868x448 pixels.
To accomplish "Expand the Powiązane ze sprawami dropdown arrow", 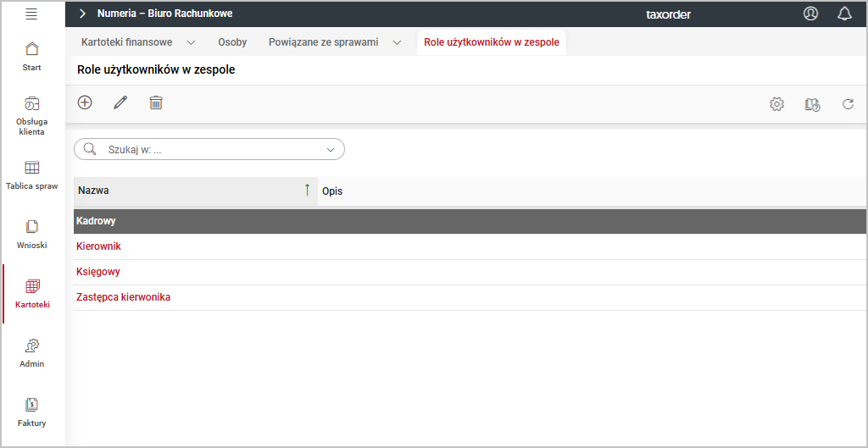I will point(397,42).
